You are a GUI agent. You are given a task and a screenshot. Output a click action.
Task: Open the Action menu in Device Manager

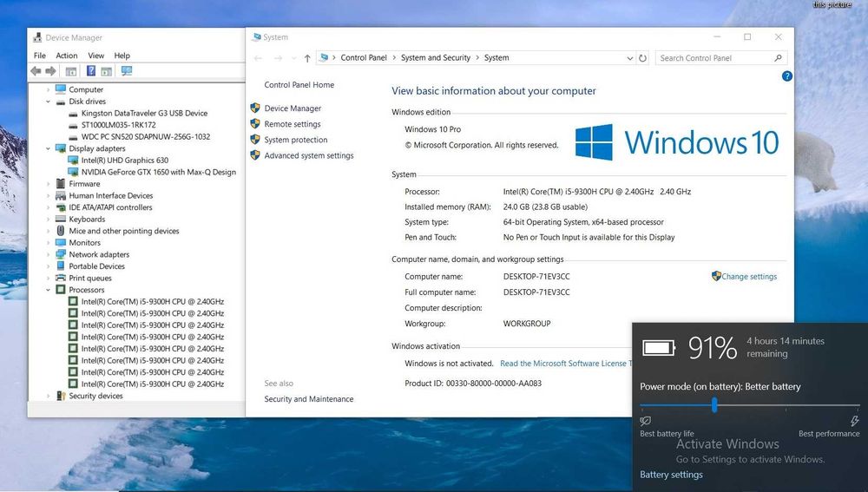coord(67,56)
